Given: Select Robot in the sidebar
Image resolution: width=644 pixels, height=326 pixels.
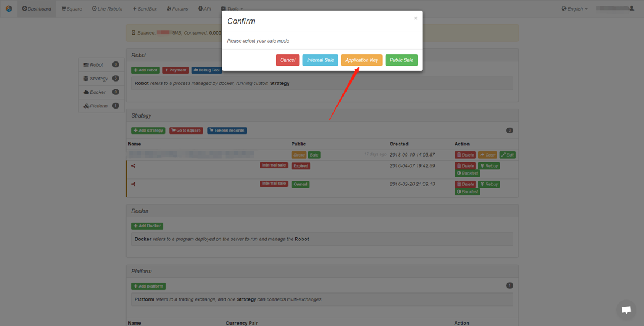Looking at the screenshot, I should click(102, 65).
